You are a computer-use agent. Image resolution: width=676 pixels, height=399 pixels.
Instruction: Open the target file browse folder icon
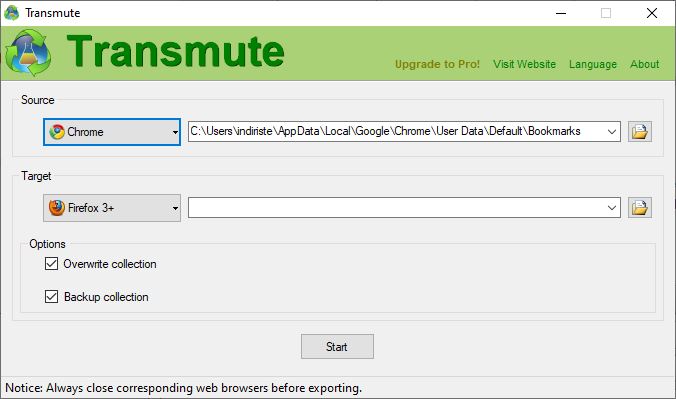(x=639, y=208)
